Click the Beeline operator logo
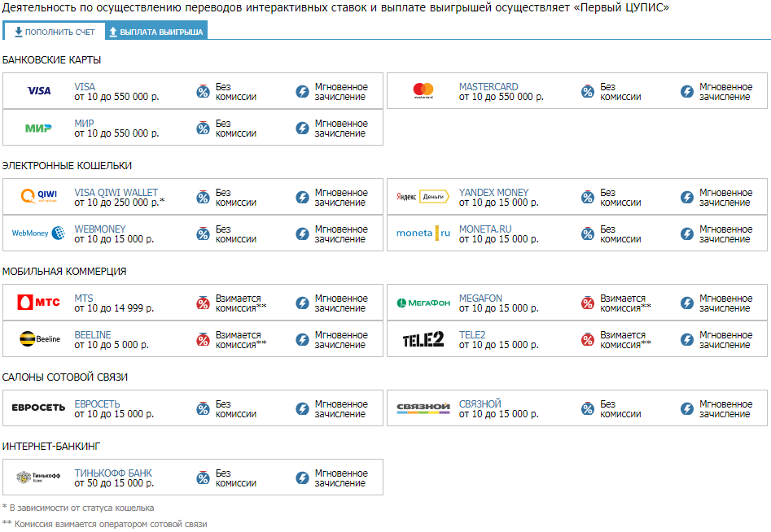The height and width of the screenshot is (532, 771). pos(39,339)
